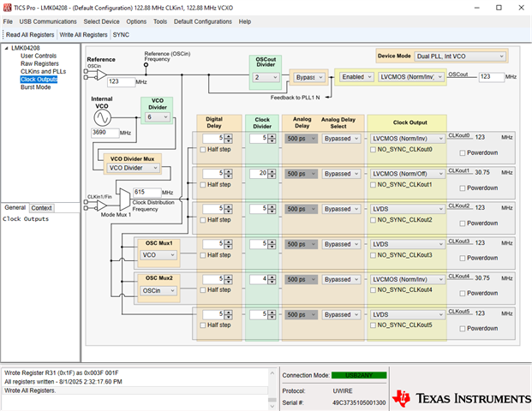Check Half step for CLKout3 digital delay
The height and width of the screenshot is (411, 532).
(x=203, y=255)
